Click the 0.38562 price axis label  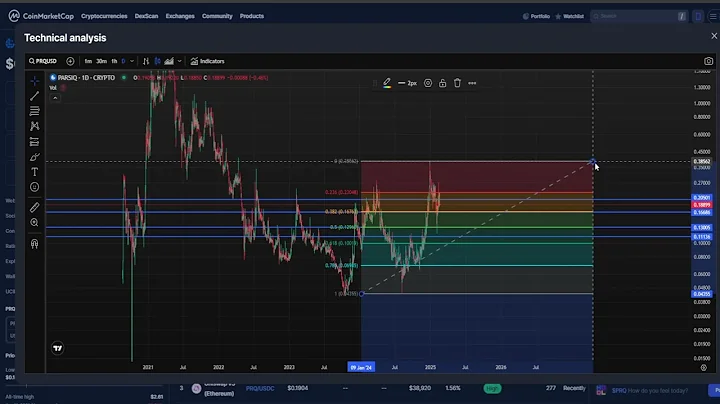click(702, 162)
